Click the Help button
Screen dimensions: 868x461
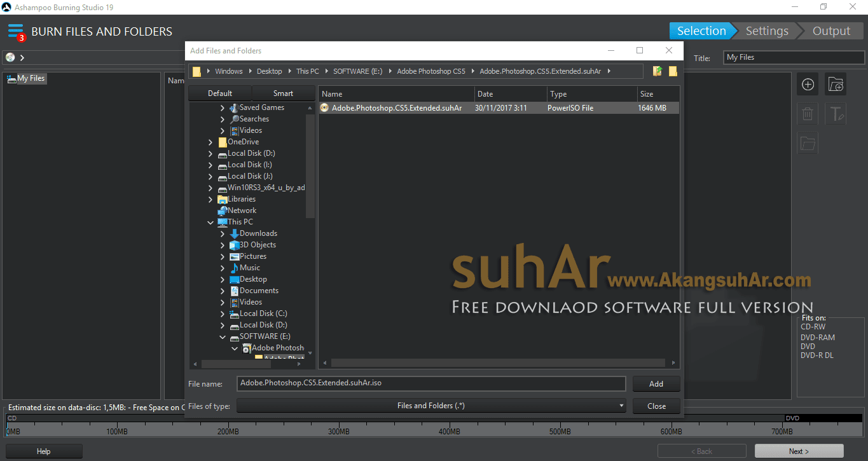coord(44,451)
